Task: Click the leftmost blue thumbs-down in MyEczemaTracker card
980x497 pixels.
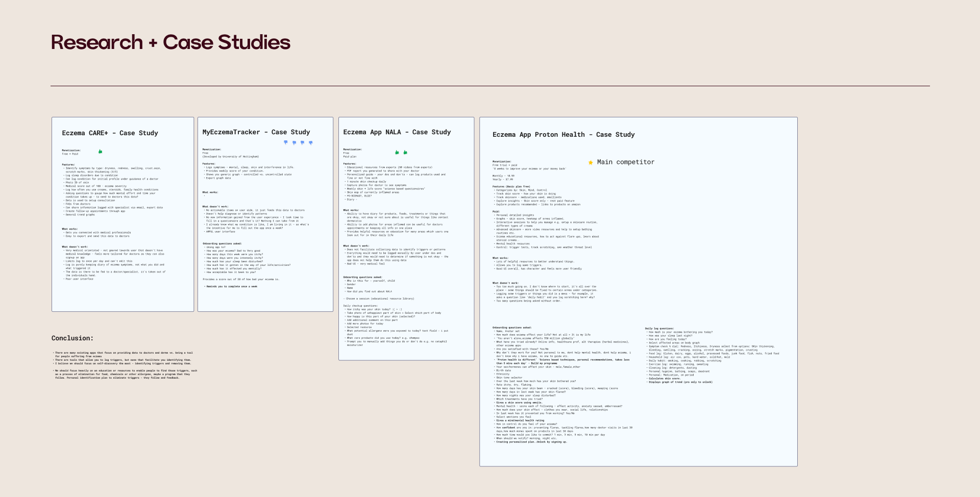Action: point(286,142)
